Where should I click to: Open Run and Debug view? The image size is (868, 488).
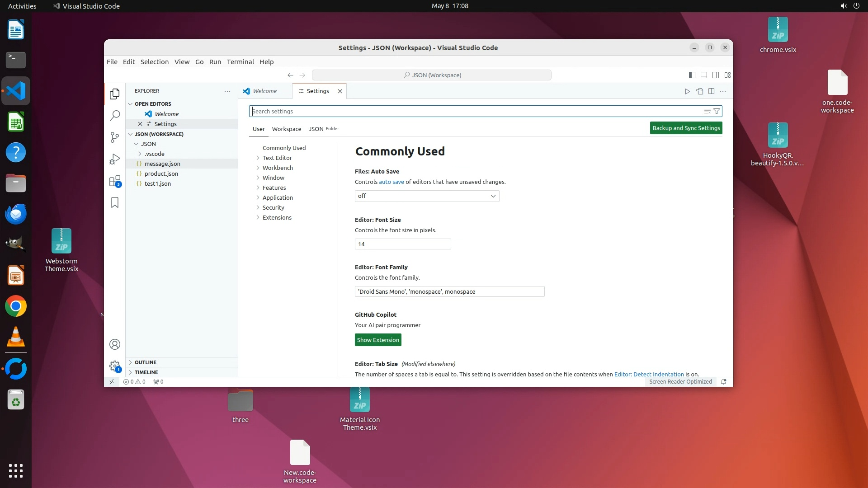(x=115, y=159)
